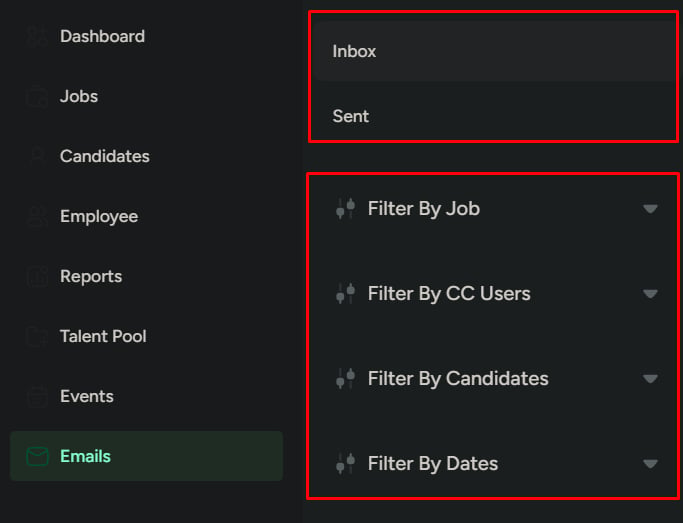Viewport: 683px width, 523px height.
Task: Expand the Filter By CC Users dropdown arrow
Action: [x=650, y=294]
